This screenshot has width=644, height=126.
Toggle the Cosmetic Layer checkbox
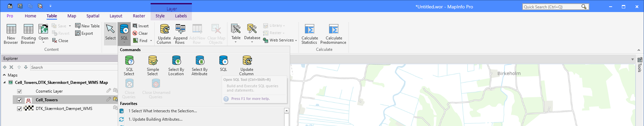[x=19, y=91]
